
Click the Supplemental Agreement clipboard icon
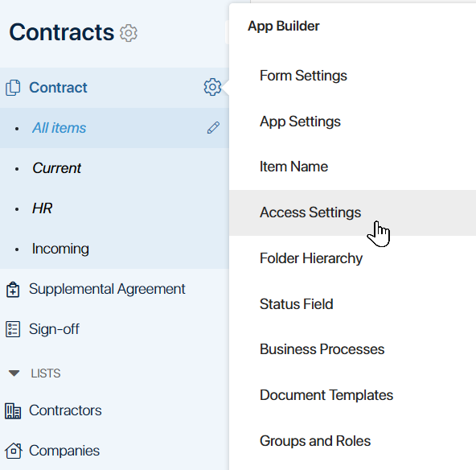(13, 289)
